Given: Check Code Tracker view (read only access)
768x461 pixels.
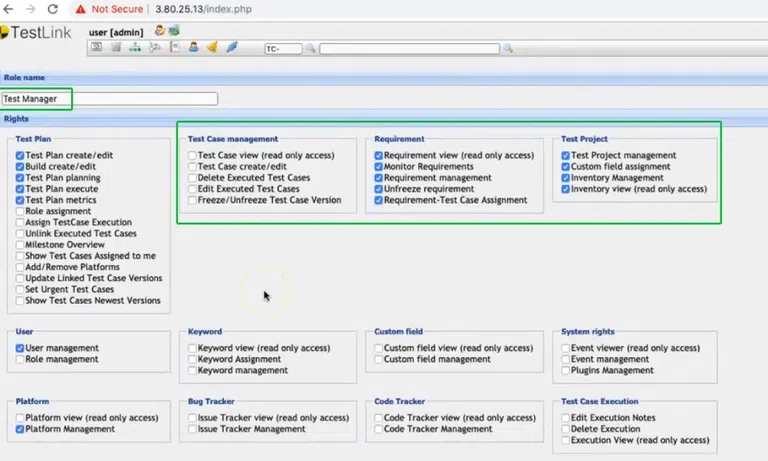Looking at the screenshot, I should coord(378,418).
